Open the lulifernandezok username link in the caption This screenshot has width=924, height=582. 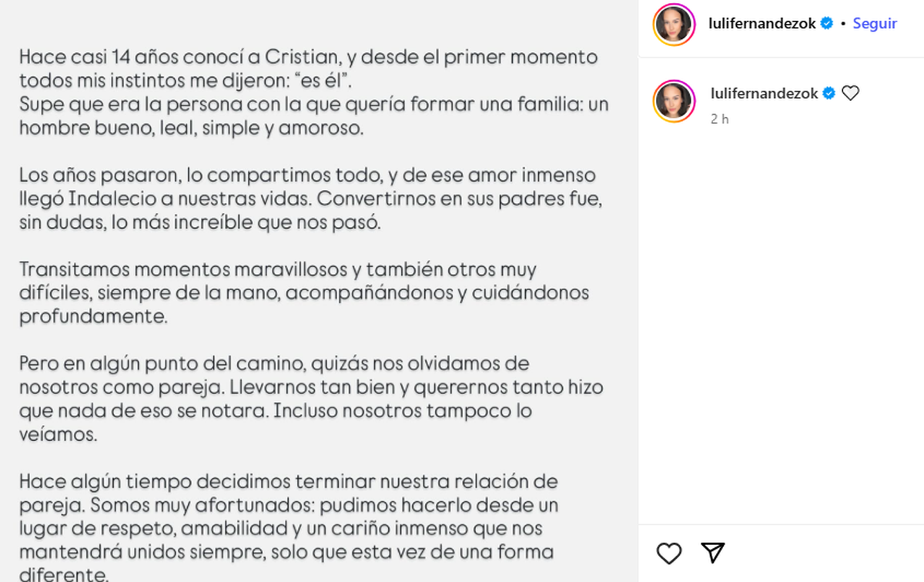764,93
